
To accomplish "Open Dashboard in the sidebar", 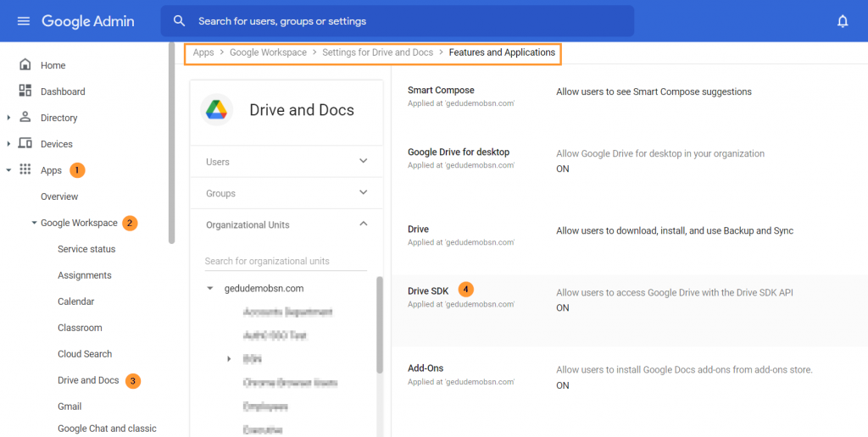I will (x=63, y=91).
